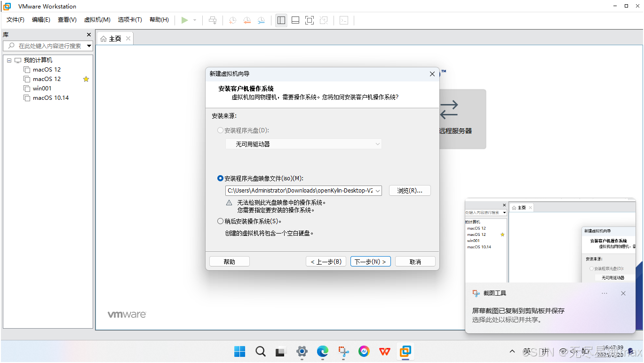Open the colorful AI app taskbar icon

(364, 351)
